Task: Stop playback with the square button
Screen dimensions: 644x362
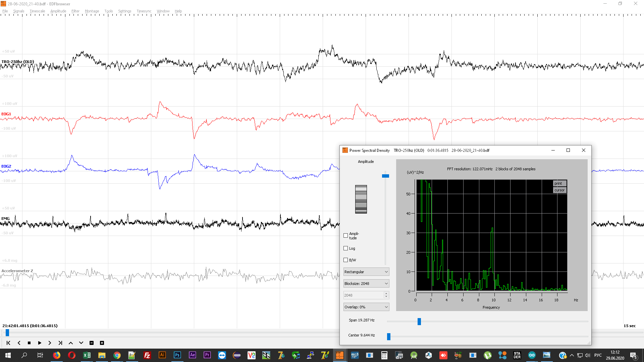Action: pyautogui.click(x=29, y=343)
